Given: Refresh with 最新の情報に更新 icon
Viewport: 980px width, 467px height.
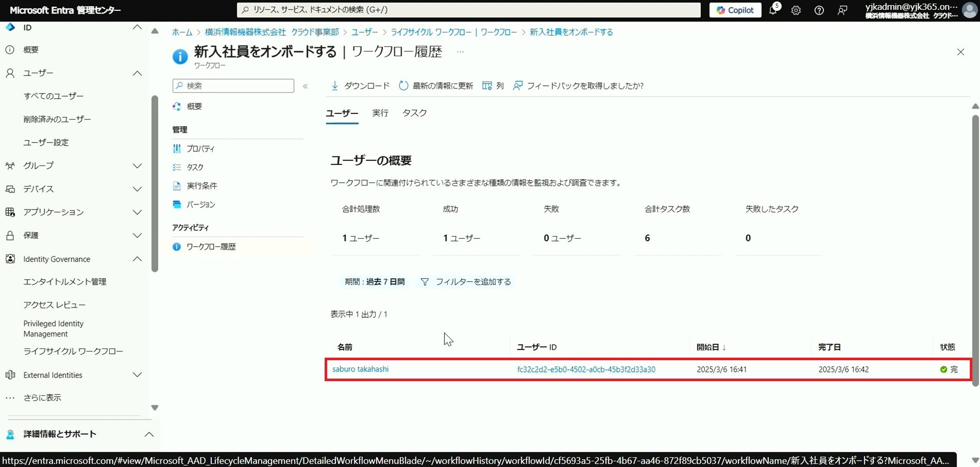Looking at the screenshot, I should click(403, 86).
